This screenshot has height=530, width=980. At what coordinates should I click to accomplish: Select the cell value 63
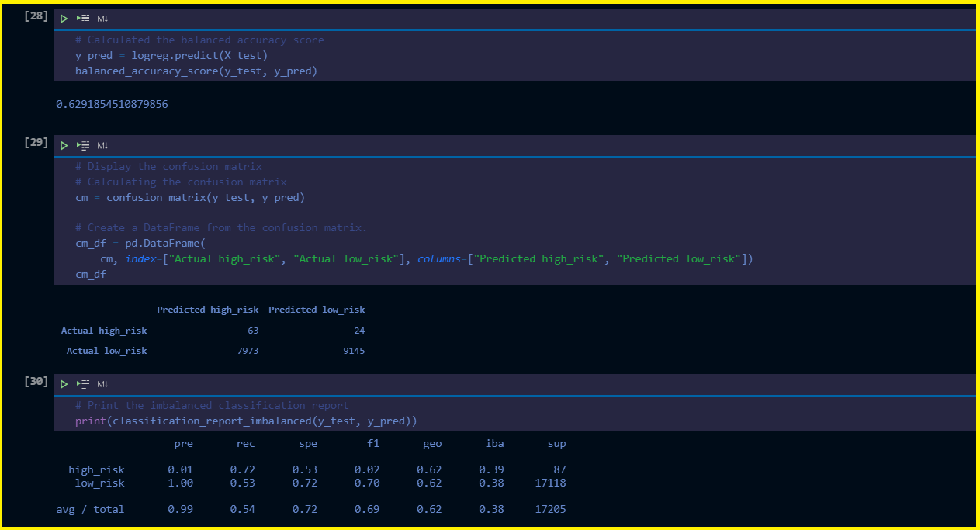[252, 331]
